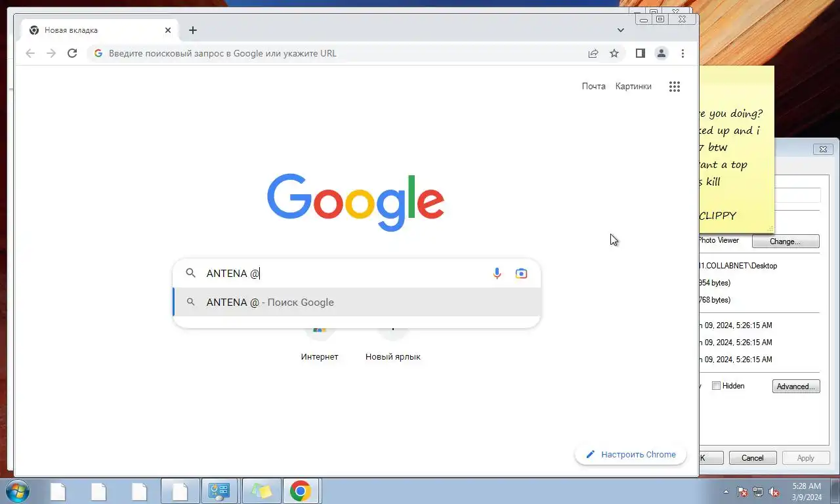Screen dimensions: 840x504
Task: Click the magnifier icon in the search box
Action: [x=190, y=273]
